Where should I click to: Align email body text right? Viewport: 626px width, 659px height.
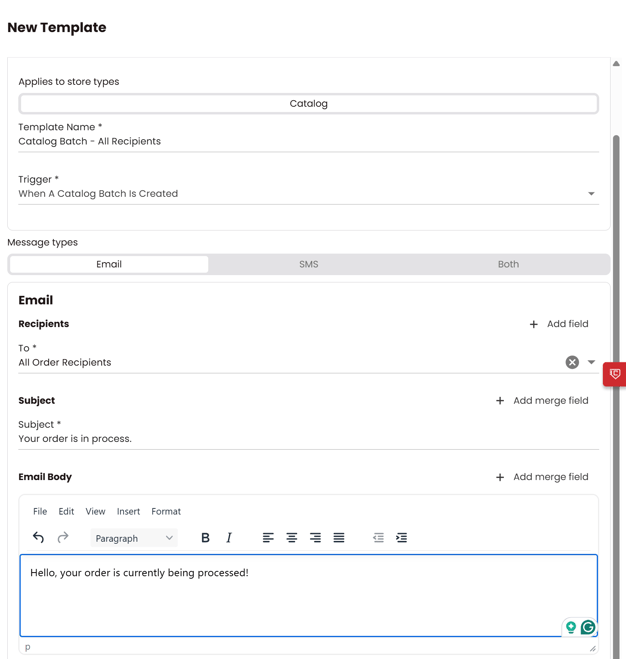pos(315,538)
